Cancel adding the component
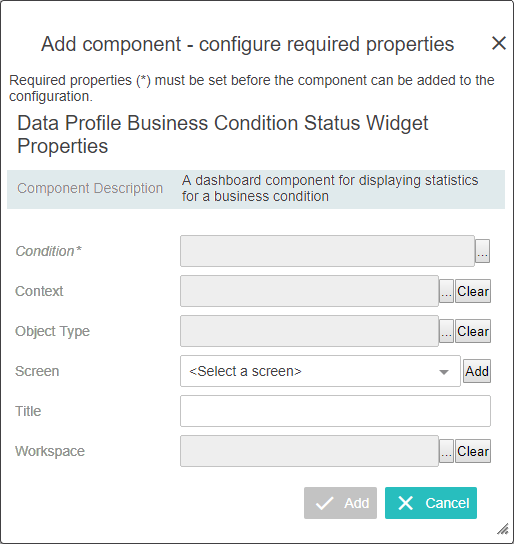 tap(431, 503)
